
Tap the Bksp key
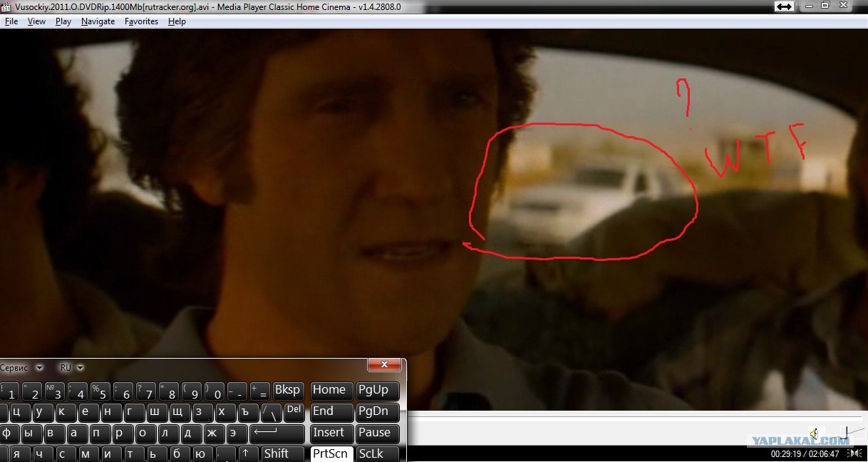pyautogui.click(x=289, y=391)
